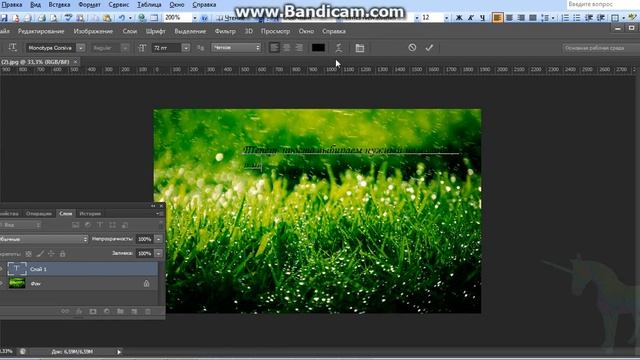
Task: Click the opacity 100% field
Action: coord(144,239)
